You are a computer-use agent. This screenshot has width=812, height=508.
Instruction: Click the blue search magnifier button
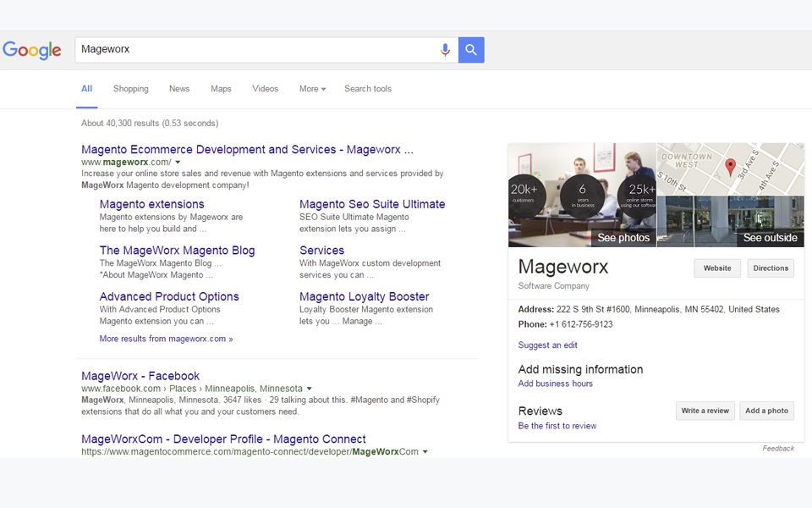click(471, 50)
